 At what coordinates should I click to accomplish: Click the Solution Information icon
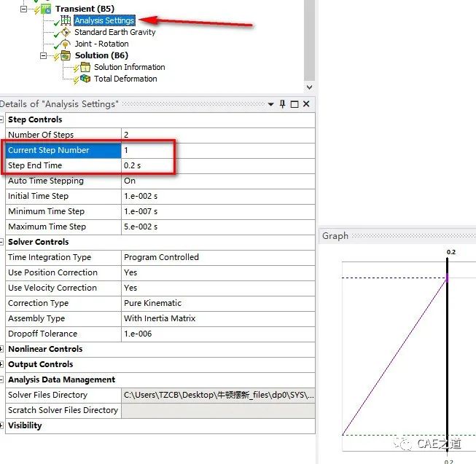click(x=85, y=67)
